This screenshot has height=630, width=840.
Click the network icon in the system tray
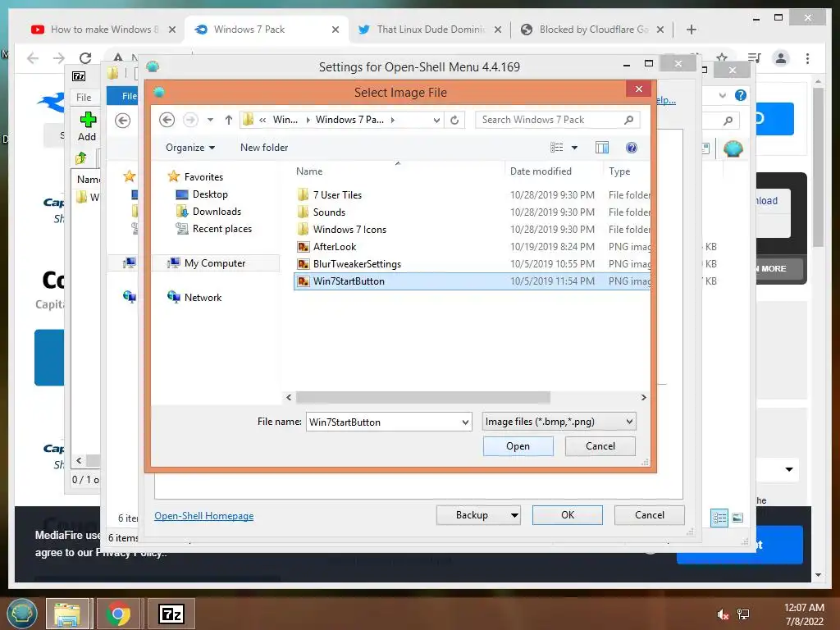click(743, 614)
